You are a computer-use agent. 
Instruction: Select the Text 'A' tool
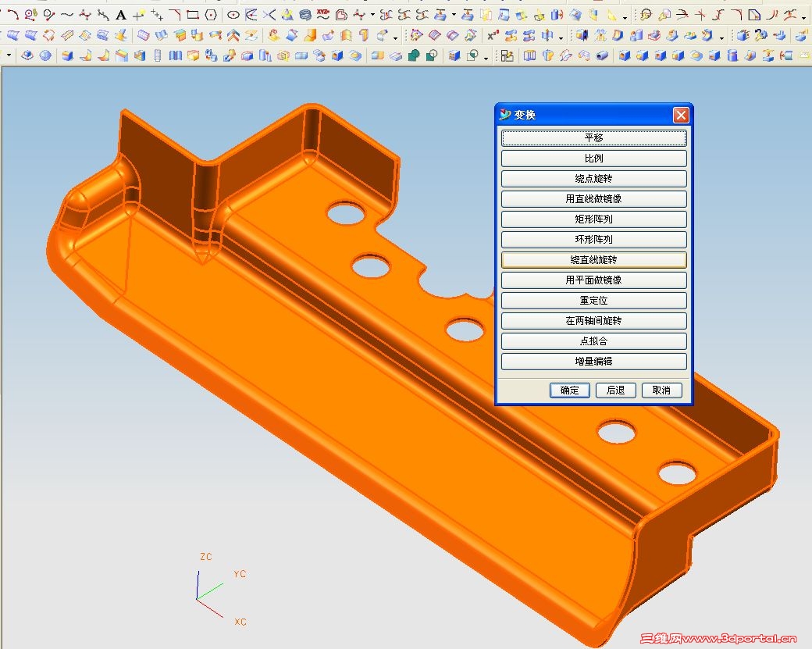(121, 15)
